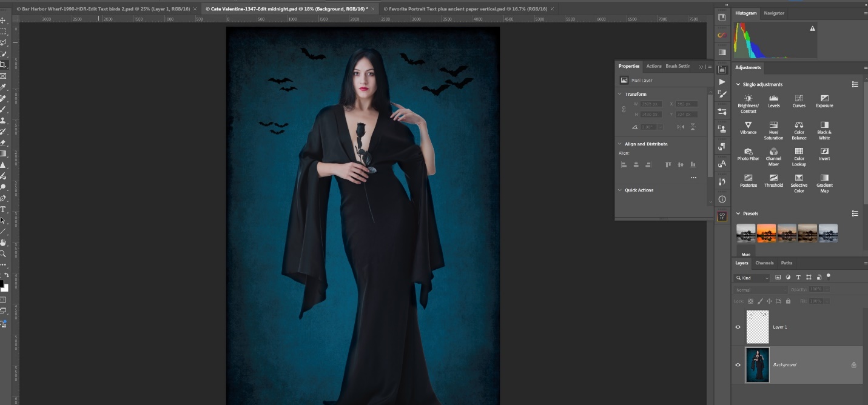868x405 pixels.
Task: Collapse the Presets section
Action: click(x=738, y=213)
